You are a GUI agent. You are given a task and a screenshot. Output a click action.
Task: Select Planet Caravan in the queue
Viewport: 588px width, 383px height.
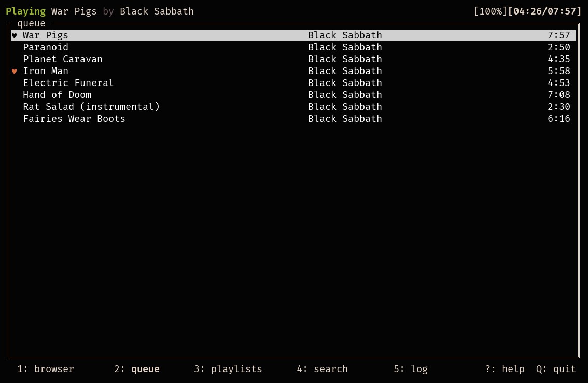[x=63, y=59]
